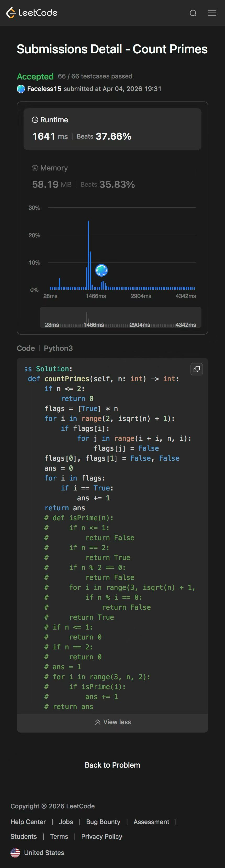Click 'Copyright © 2026 LeetCode' text
This screenshot has width=225, height=868.
(x=53, y=806)
